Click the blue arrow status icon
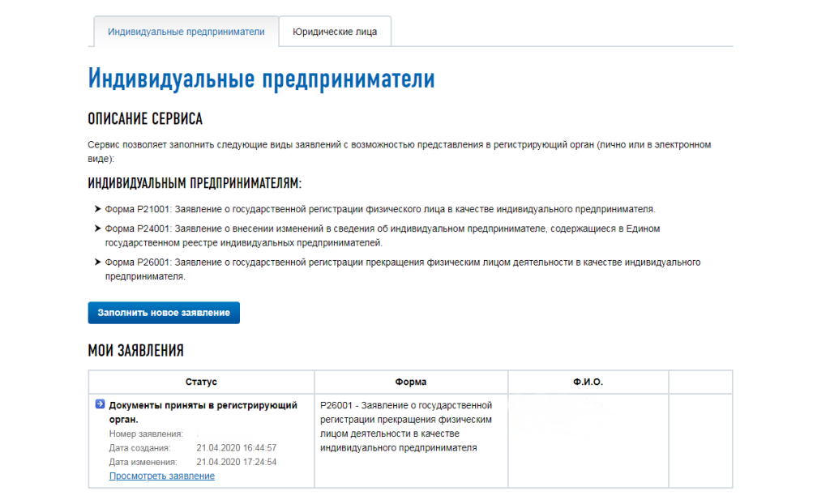 point(100,404)
